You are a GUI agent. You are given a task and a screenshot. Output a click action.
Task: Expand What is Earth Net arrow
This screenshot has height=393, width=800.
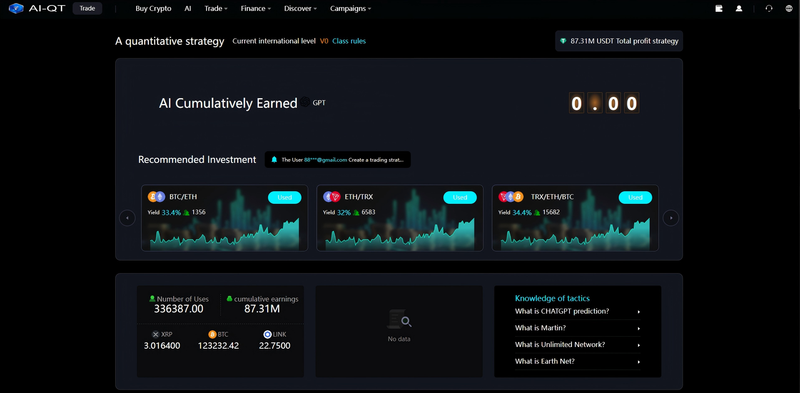[x=638, y=362]
